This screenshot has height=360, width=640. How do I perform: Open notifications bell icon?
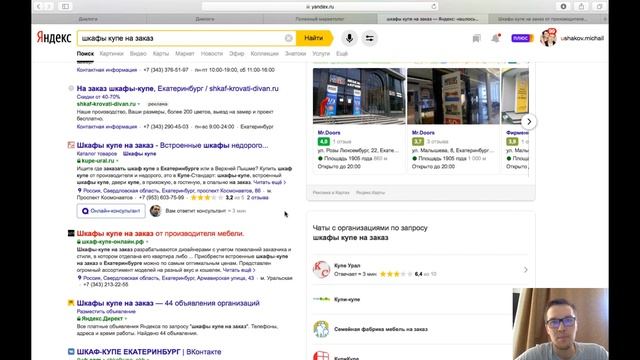pos(495,38)
